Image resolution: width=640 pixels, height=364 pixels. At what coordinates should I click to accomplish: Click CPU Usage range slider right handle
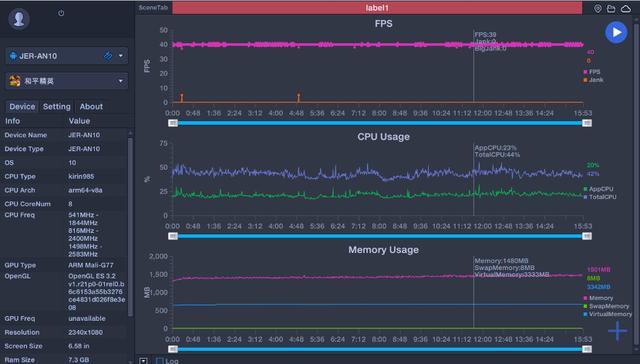click(x=587, y=236)
